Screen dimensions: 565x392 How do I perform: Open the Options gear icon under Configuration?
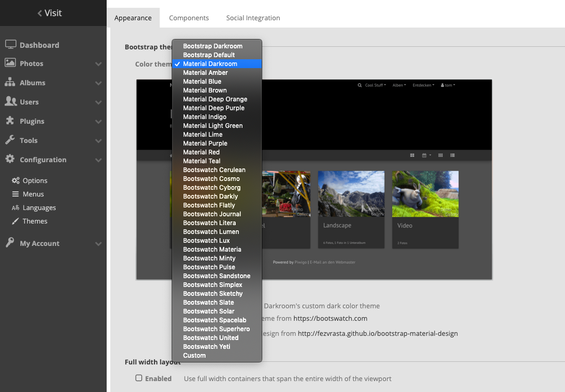point(17,180)
